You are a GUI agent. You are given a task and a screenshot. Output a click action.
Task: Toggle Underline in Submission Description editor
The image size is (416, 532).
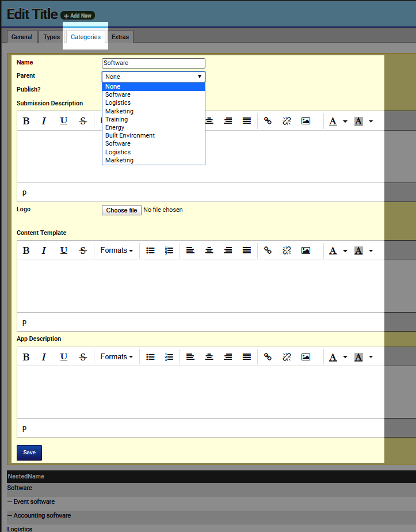63,121
